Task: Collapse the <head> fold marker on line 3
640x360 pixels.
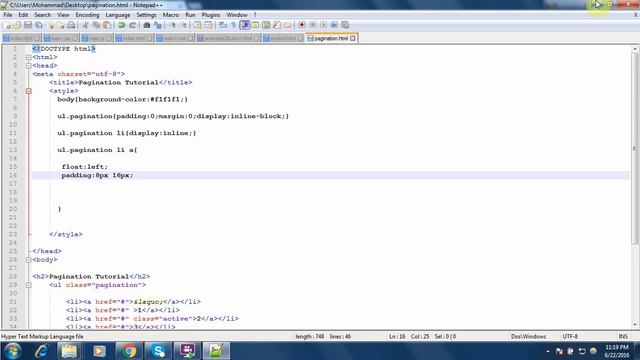Action: pyautogui.click(x=29, y=66)
